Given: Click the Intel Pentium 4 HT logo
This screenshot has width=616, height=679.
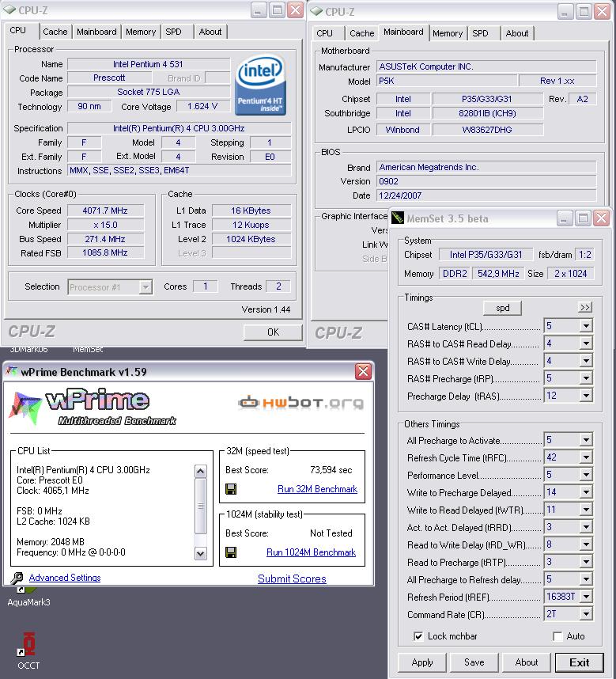Looking at the screenshot, I should (260, 85).
